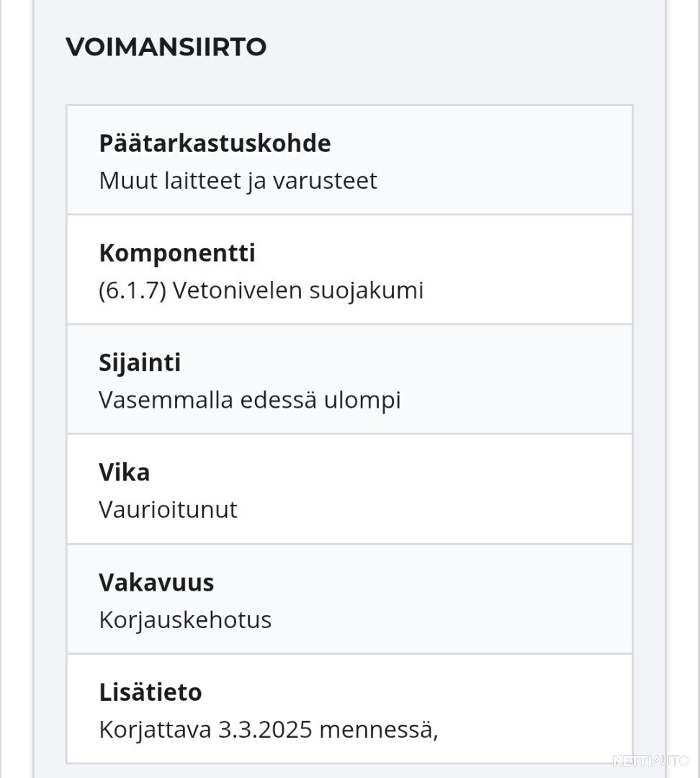Select the Vika row label
This screenshot has width=700, height=778.
point(124,473)
